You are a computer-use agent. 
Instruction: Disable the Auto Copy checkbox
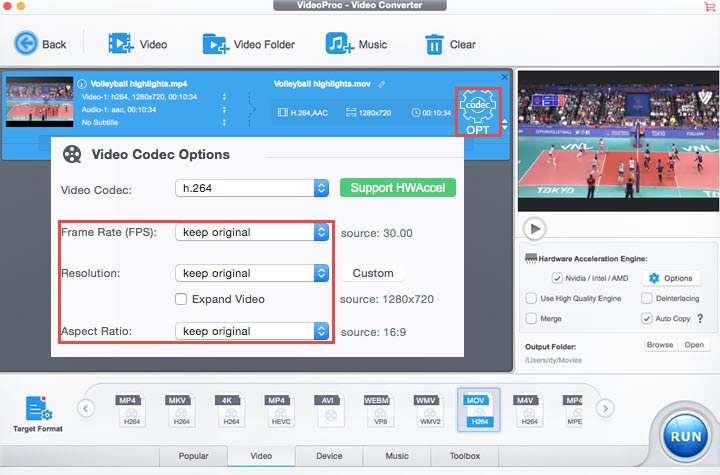click(x=647, y=318)
